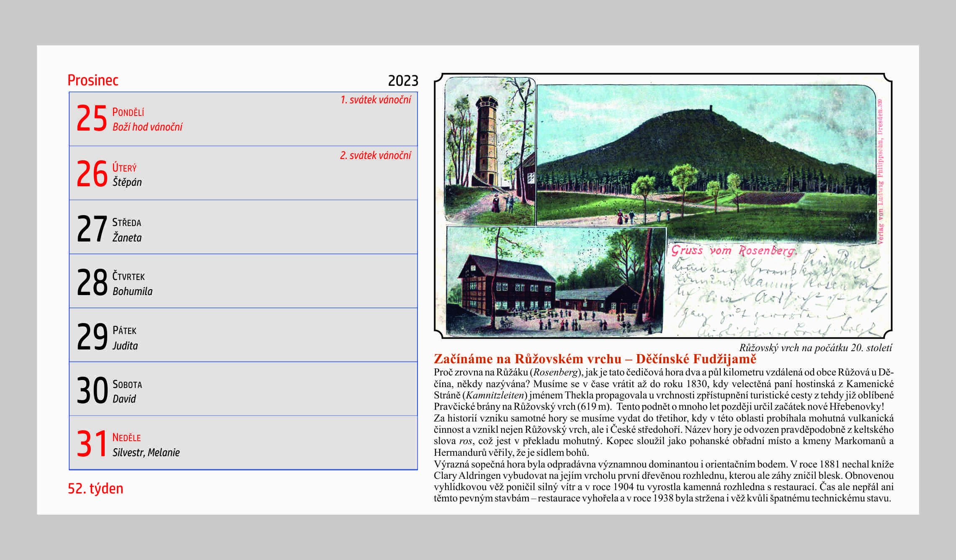Image resolution: width=956 pixels, height=560 pixels.
Task: Click the name 'Bohumila'
Action: (x=132, y=291)
